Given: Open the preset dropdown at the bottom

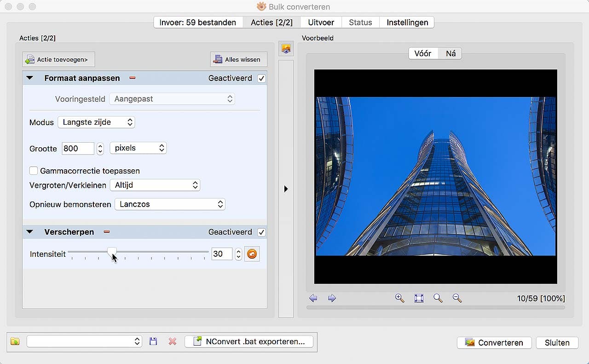Looking at the screenshot, I should click(x=84, y=341).
